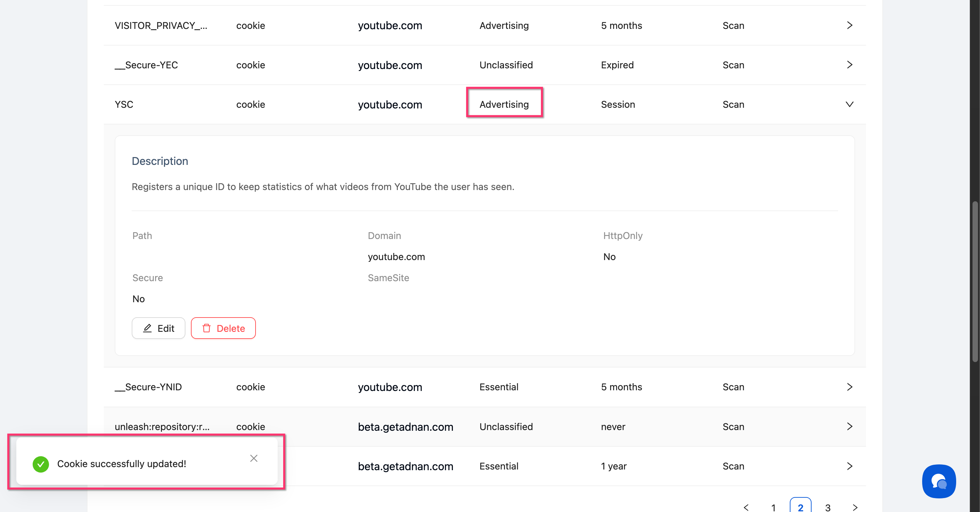Click the YSC Advertising category cell
980x512 pixels.
504,104
